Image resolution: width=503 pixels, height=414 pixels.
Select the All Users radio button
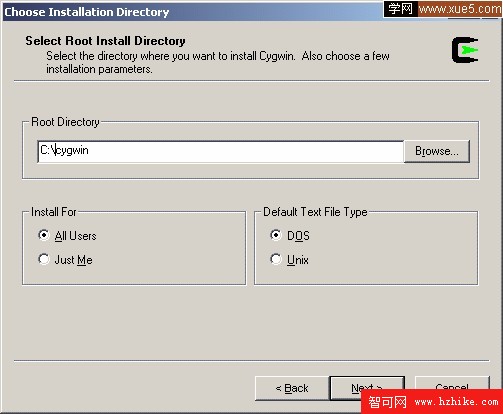[x=44, y=235]
